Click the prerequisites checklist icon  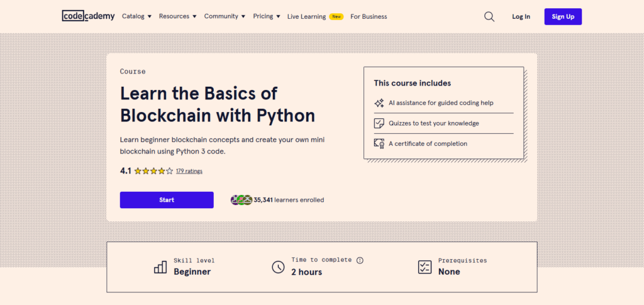point(425,267)
